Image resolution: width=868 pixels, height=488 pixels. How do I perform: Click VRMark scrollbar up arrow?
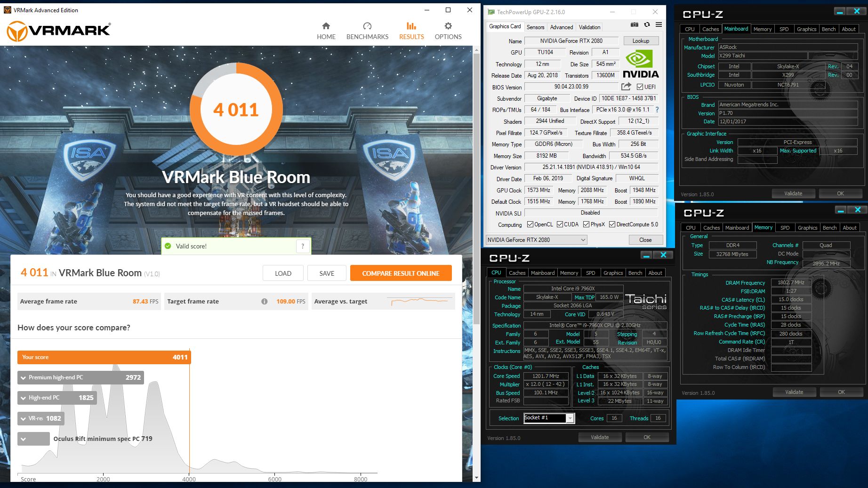(x=476, y=49)
